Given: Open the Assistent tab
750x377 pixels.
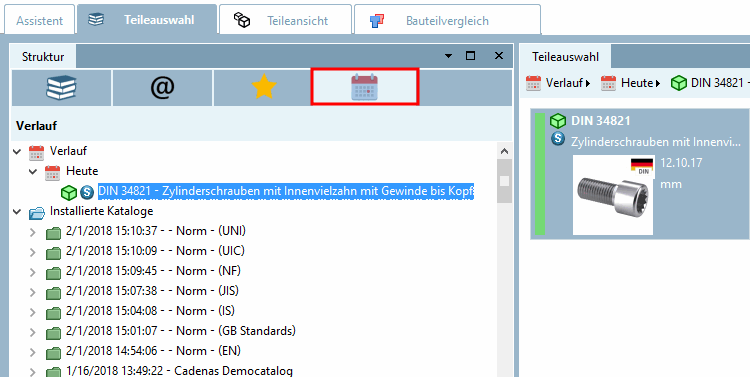Looking at the screenshot, I should coord(40,21).
